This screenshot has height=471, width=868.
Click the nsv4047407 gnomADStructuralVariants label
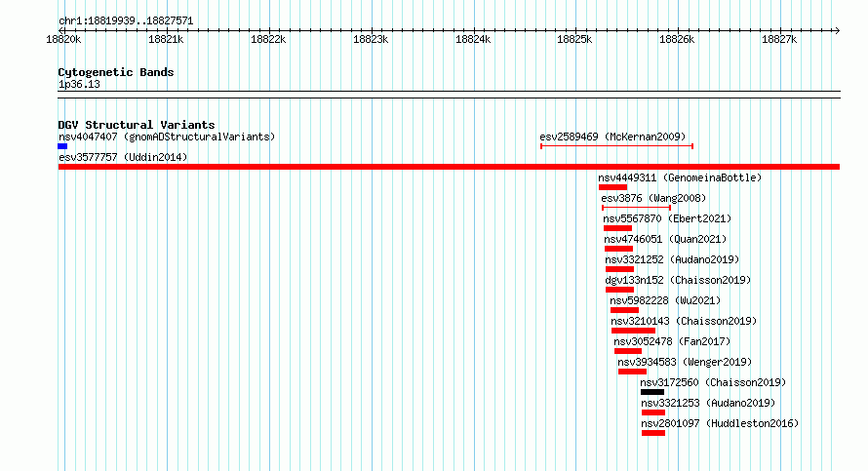[x=167, y=137]
